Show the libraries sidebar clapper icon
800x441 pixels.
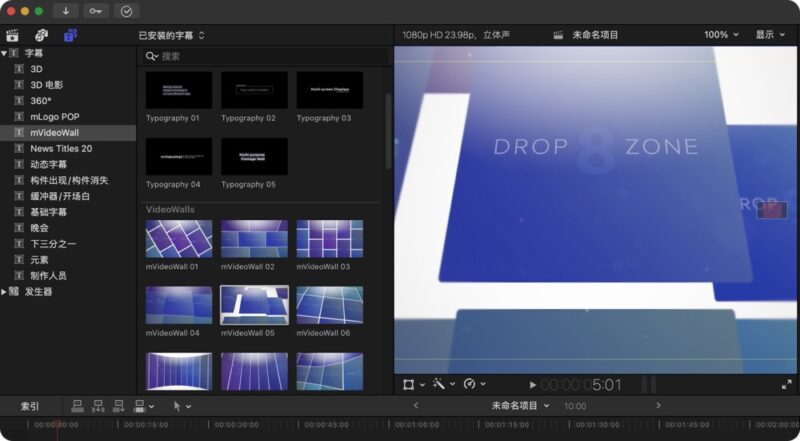(12, 35)
